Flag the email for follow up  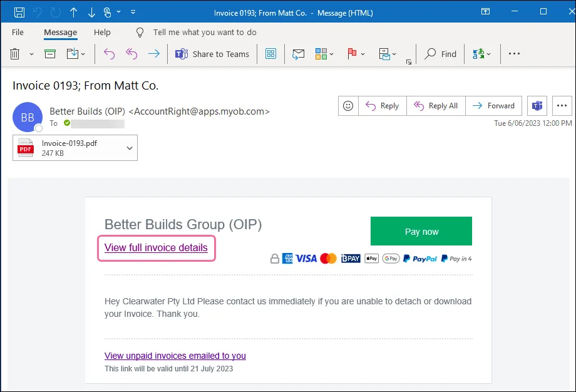tap(353, 54)
